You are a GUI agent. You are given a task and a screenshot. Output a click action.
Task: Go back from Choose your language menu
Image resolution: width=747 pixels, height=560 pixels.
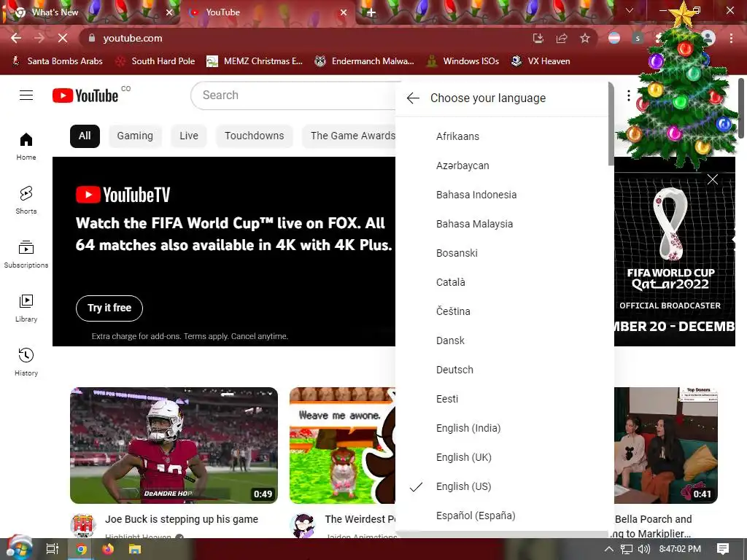(413, 98)
